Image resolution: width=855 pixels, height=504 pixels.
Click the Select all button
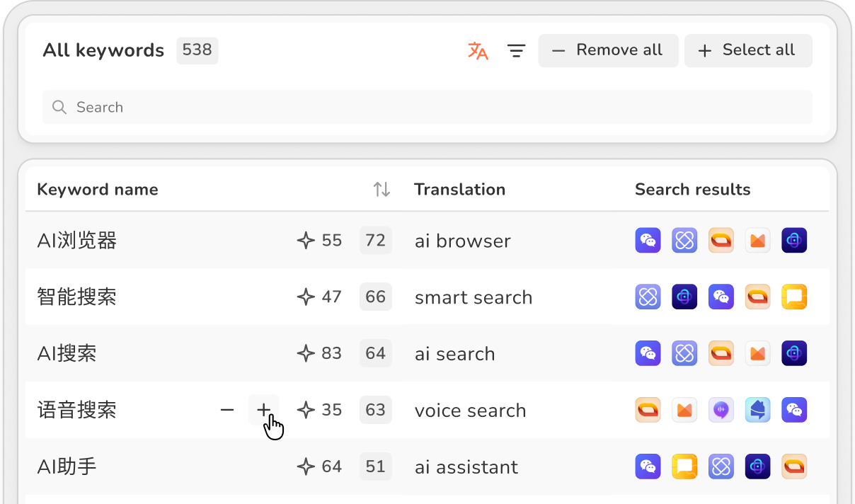click(x=748, y=50)
